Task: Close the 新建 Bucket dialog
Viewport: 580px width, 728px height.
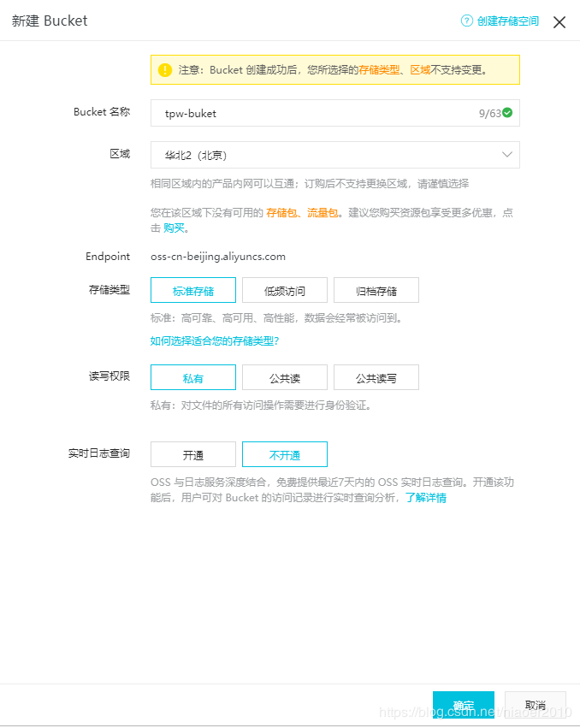Action: 559,22
